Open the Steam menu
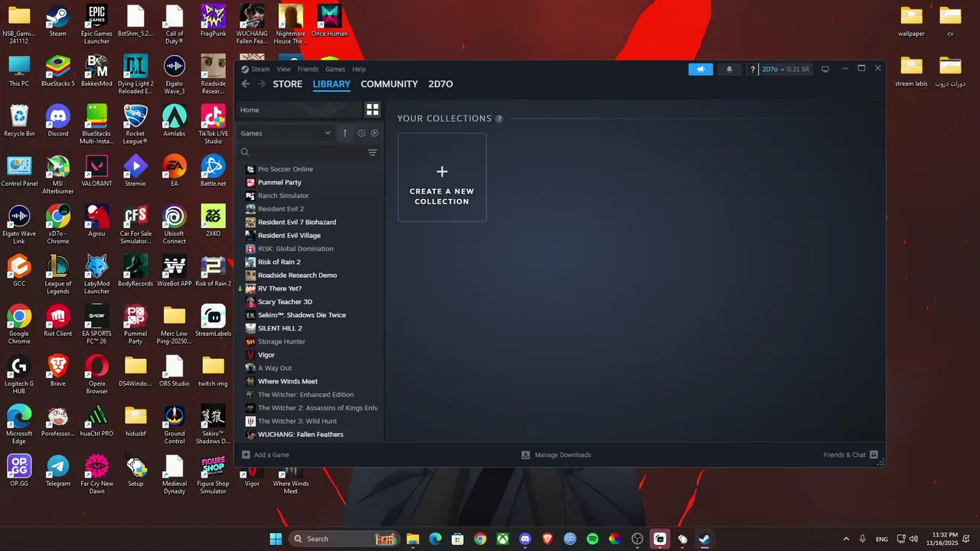This screenshot has height=551, width=980. pyautogui.click(x=260, y=69)
